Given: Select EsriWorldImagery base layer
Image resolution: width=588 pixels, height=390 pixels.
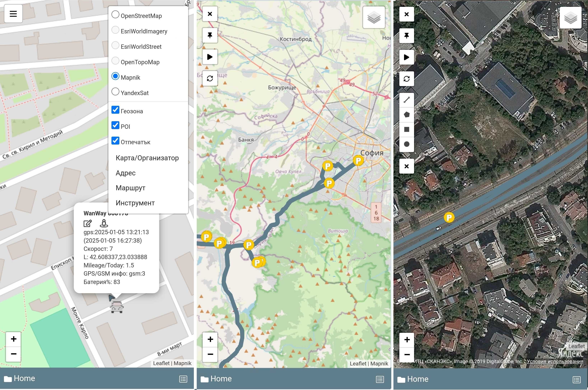Looking at the screenshot, I should tap(115, 30).
